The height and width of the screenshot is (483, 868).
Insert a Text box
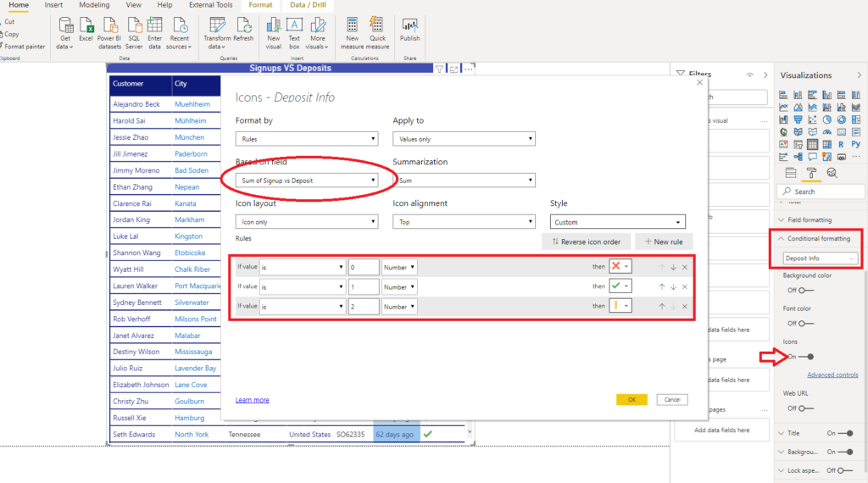[294, 33]
